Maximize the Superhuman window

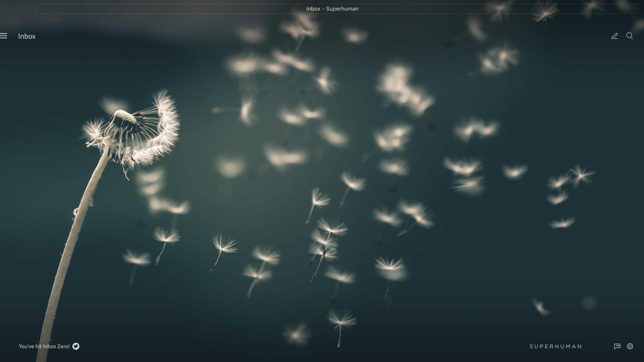coord(25,9)
